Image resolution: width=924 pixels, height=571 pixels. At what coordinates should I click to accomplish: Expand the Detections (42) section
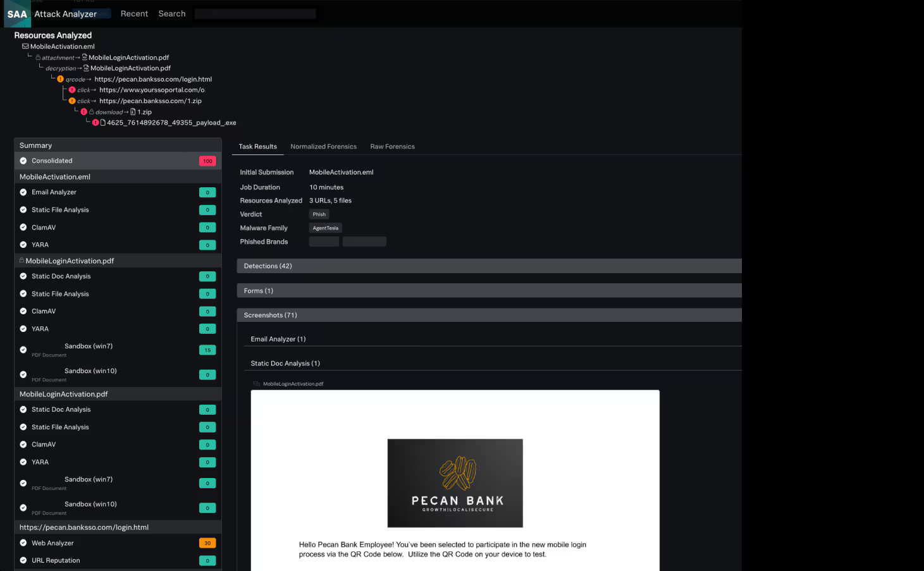pyautogui.click(x=267, y=266)
